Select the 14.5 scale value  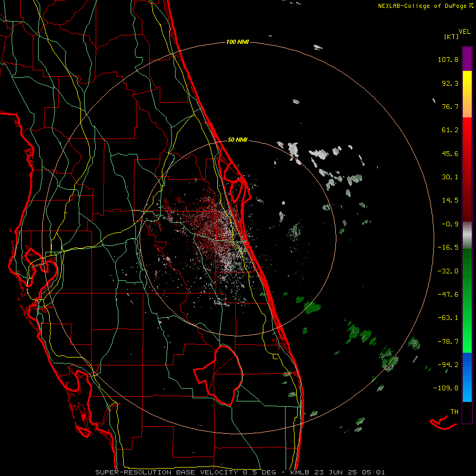[450, 200]
